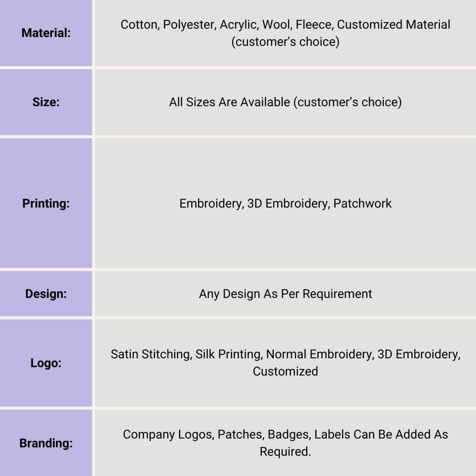Click the word Polyester
This screenshot has height=476, width=476.
189,25
